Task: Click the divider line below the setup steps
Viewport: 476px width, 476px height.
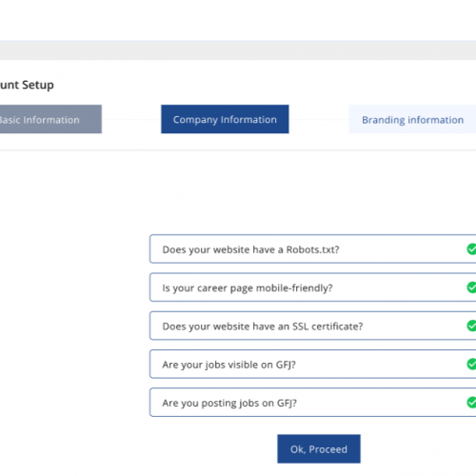Action: (x=238, y=149)
